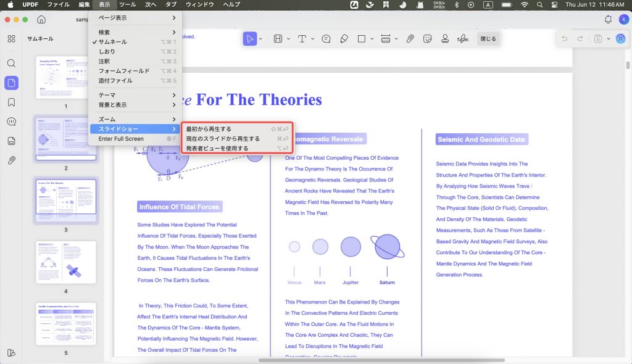Select the highlight text tool
632x364 pixels.
tap(278, 39)
